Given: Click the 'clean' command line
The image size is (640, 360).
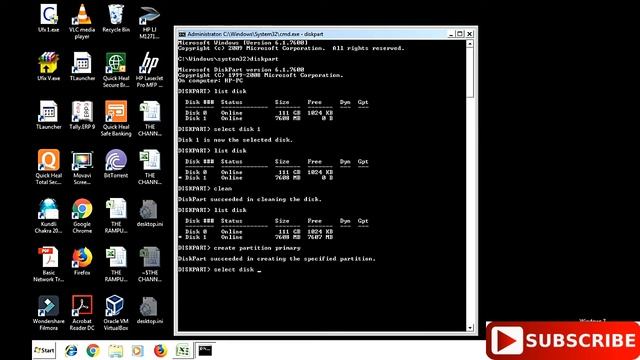Looking at the screenshot, I should pos(205,189).
